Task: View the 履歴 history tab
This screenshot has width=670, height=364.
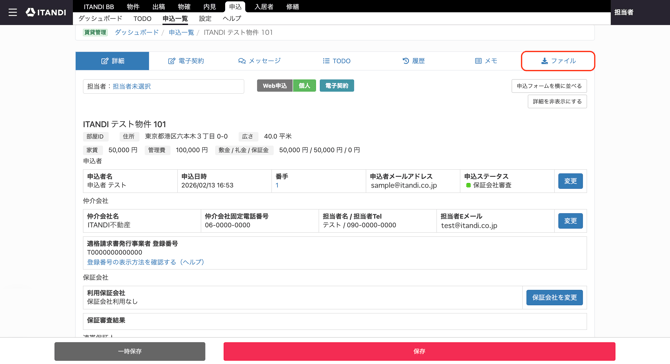Action: click(413, 61)
